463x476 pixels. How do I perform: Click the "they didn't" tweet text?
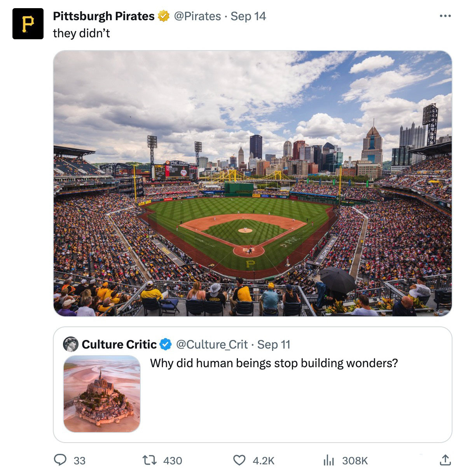[81, 33]
